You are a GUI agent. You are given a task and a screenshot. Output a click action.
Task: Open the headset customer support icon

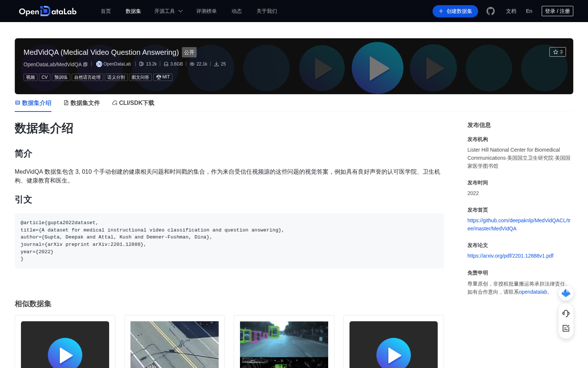tap(566, 314)
